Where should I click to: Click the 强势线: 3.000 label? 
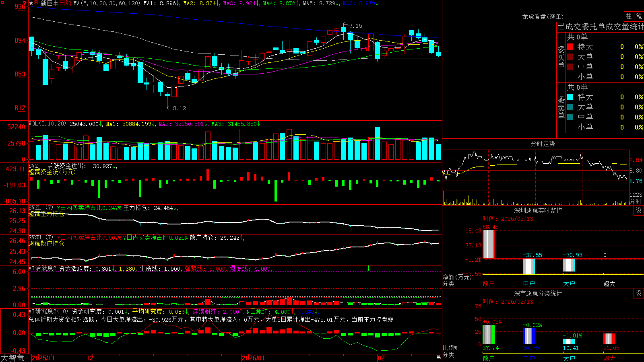(x=206, y=268)
